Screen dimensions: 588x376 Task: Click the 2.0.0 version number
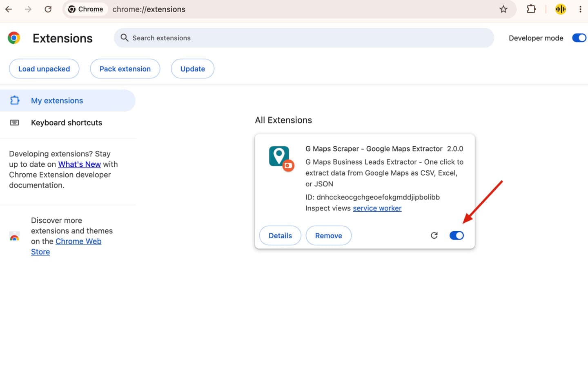click(x=455, y=149)
